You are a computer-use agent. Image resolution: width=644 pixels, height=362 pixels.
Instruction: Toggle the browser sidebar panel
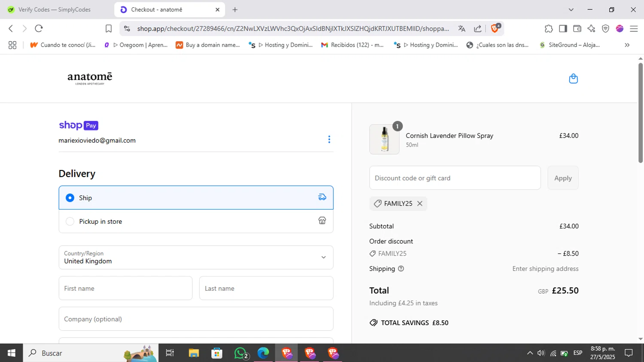coord(563,29)
